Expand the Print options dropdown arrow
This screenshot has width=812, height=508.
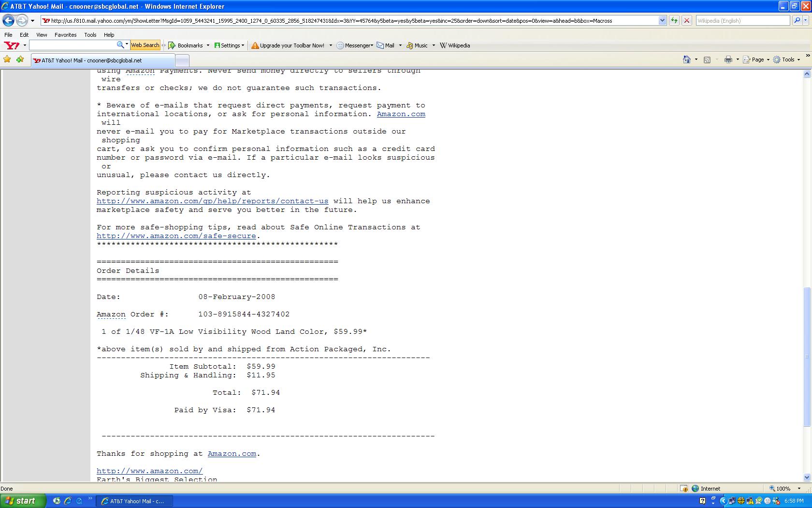pos(738,60)
